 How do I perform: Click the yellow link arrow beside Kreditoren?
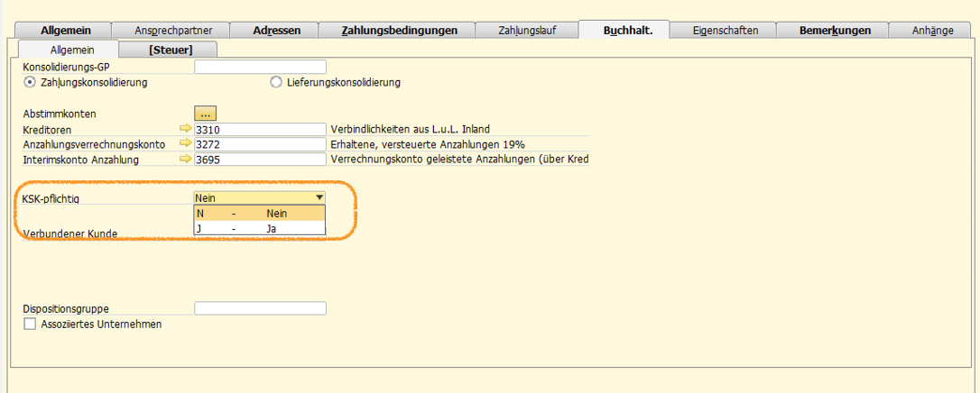[186, 129]
